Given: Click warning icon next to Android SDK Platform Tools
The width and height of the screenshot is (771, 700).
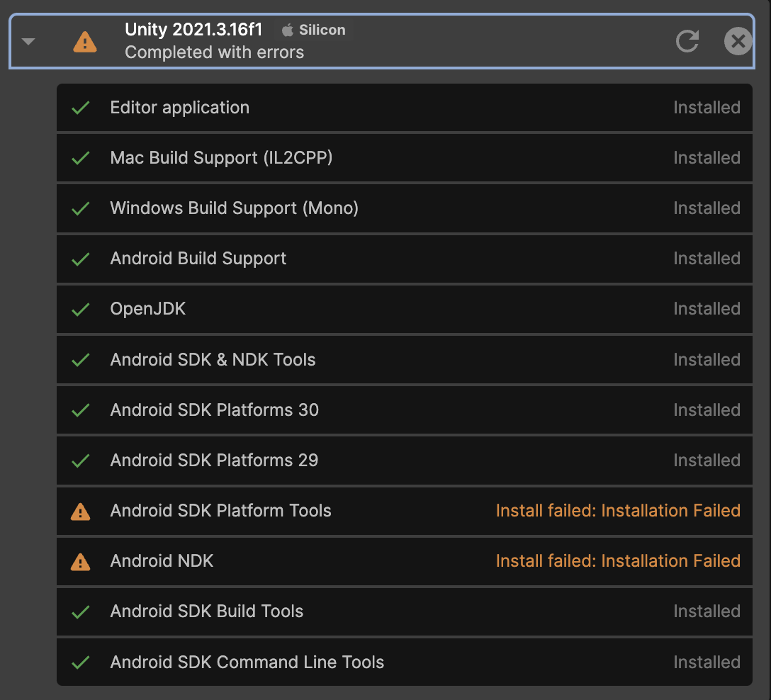Looking at the screenshot, I should pos(81,512).
